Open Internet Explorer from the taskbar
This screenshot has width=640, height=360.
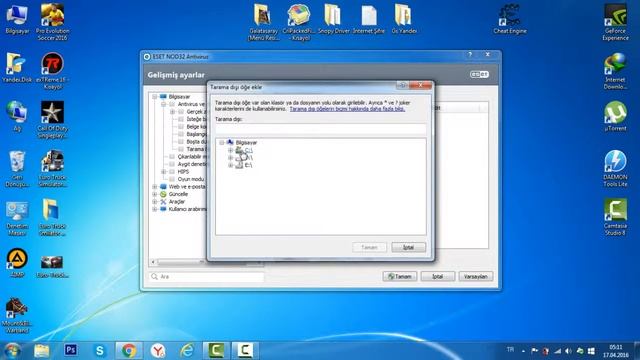tap(187, 350)
